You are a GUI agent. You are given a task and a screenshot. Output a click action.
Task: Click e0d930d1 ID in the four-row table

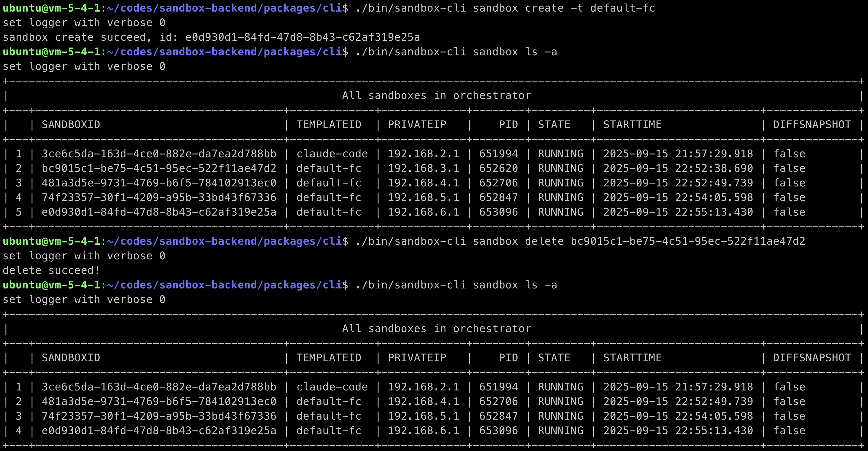(159, 430)
